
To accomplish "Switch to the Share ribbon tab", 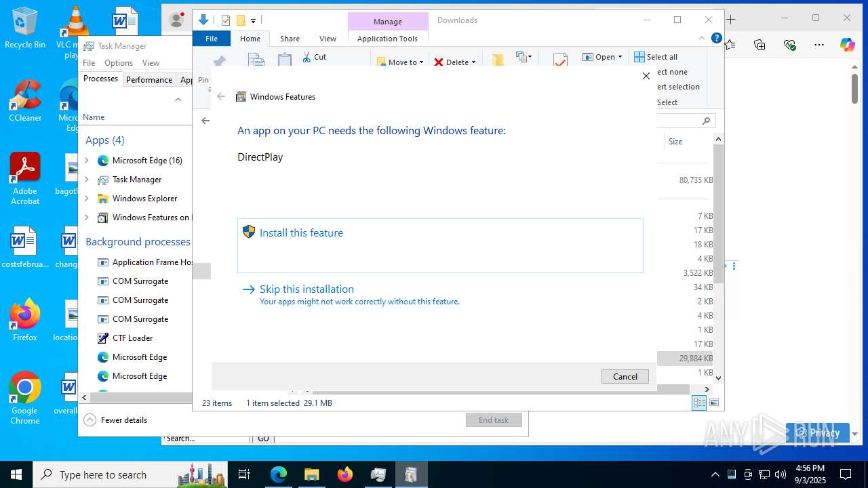I will click(290, 39).
